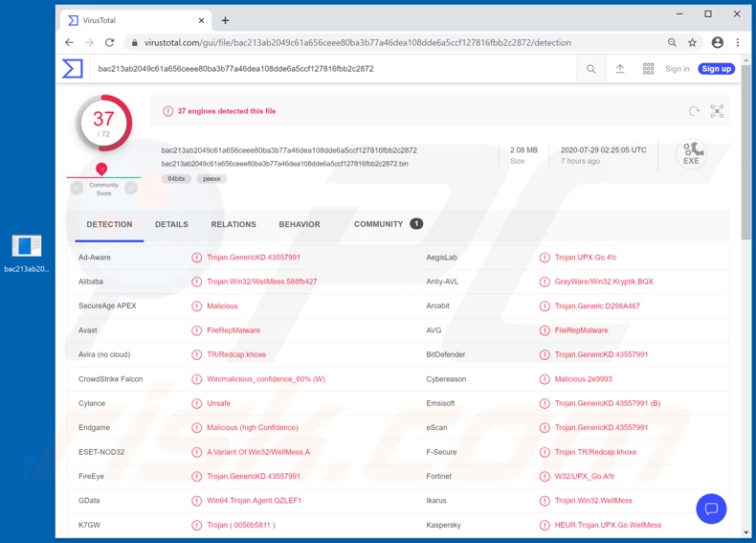Open the similarity graph icon
The image size is (756, 543).
pyautogui.click(x=717, y=111)
